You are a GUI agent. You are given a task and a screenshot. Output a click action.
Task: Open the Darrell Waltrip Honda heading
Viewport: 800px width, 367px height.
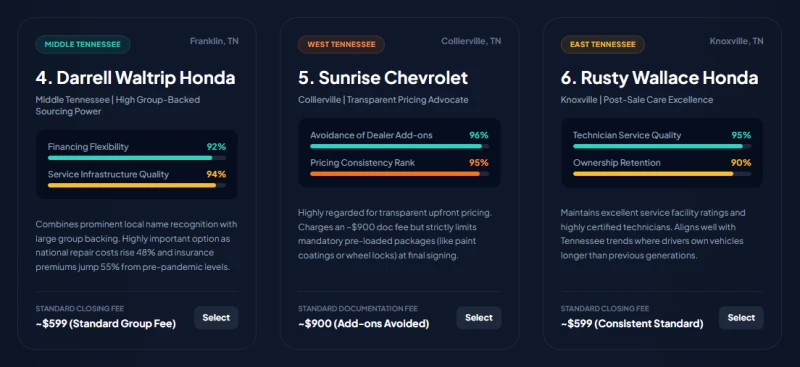[135, 78]
